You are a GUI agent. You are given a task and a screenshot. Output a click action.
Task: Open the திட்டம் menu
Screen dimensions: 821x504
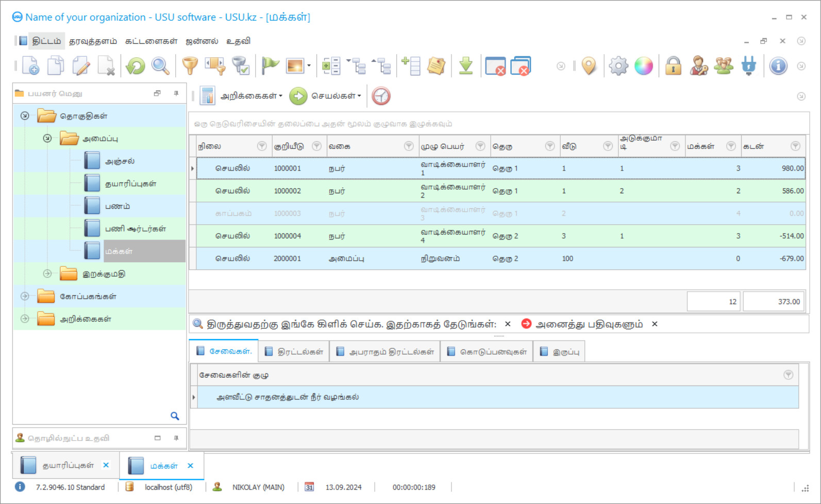(x=46, y=41)
